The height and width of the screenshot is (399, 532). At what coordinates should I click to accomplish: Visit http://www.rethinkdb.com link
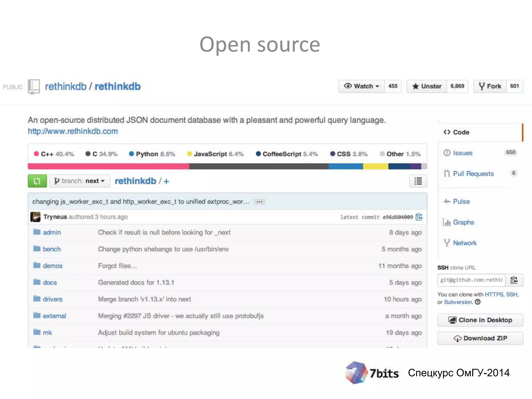coord(73,131)
